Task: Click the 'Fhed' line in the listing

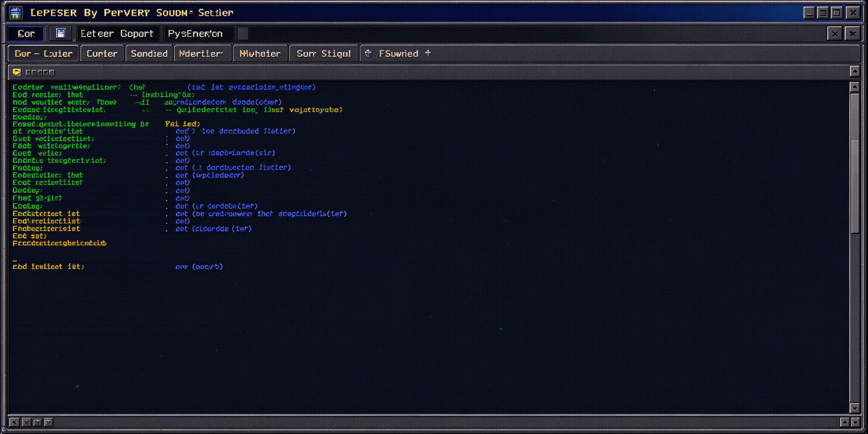Action: (37, 198)
